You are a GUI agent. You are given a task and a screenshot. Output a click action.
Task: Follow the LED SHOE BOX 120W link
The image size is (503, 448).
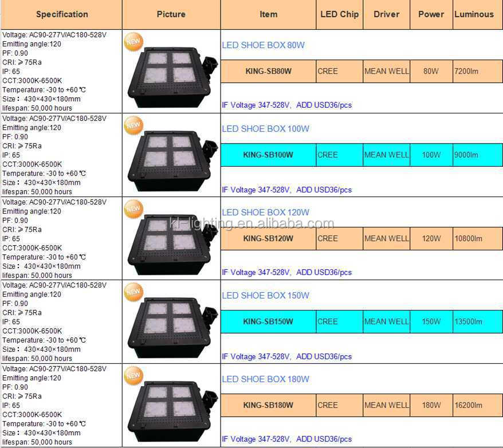click(266, 213)
